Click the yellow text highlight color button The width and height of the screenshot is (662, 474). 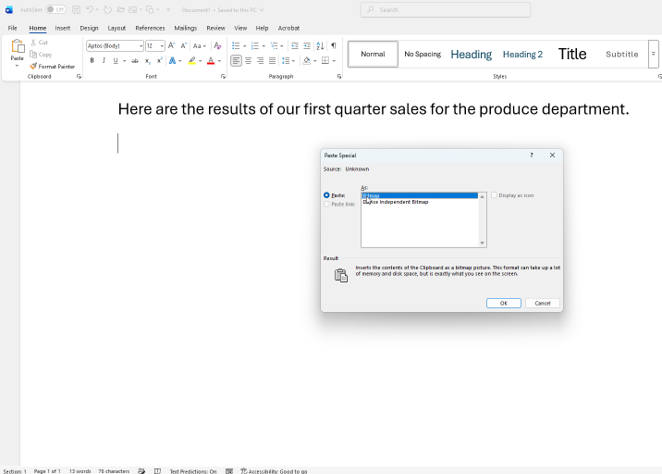click(192, 61)
